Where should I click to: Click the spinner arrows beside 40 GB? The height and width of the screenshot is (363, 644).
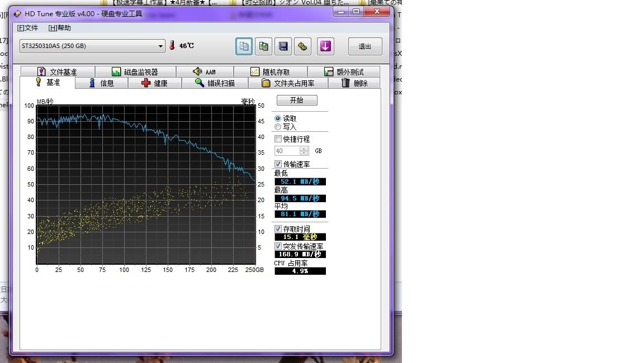tap(304, 151)
